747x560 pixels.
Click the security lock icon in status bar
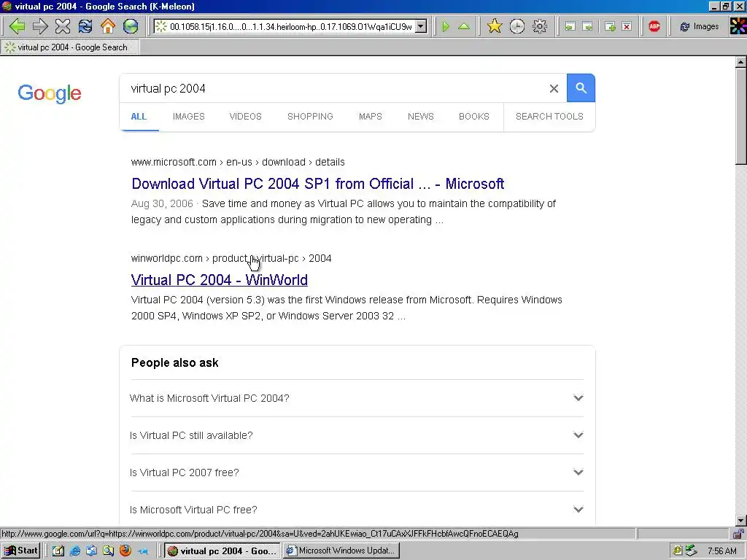click(738, 534)
